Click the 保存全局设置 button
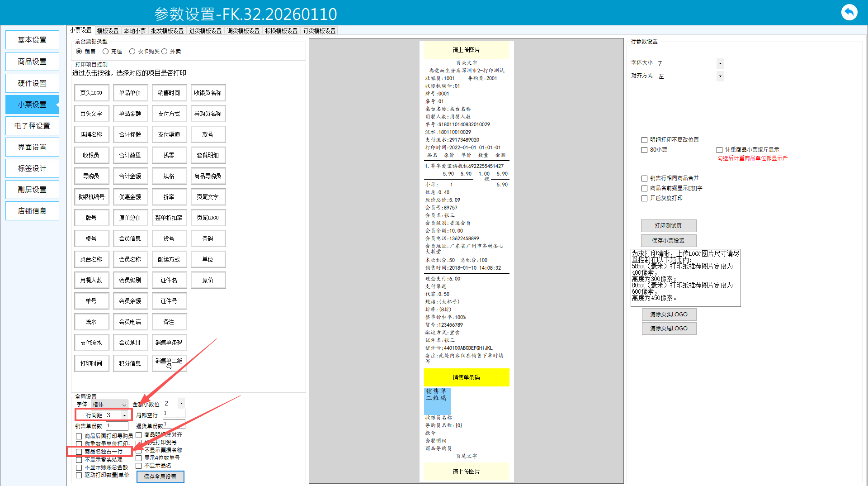868x486 pixels. pos(160,476)
